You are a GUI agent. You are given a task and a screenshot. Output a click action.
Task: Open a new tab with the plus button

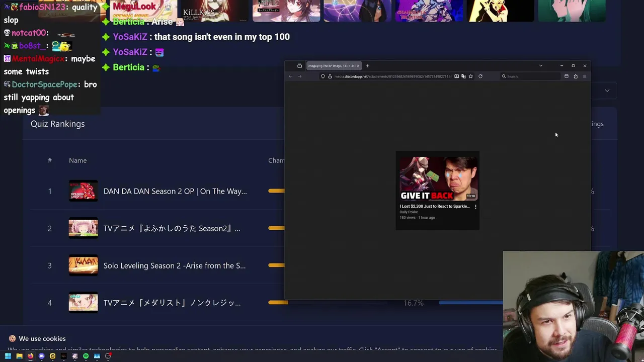point(367,66)
